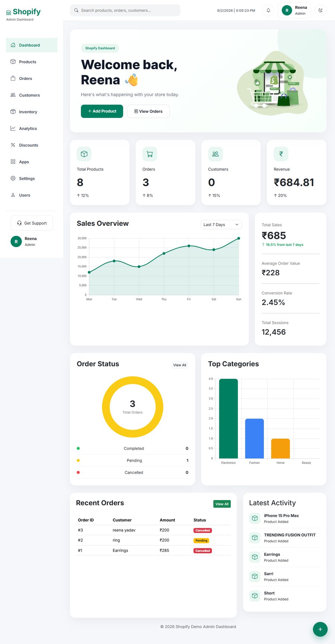Click the Apps grid icon in sidebar
335x644 pixels.
click(x=13, y=162)
